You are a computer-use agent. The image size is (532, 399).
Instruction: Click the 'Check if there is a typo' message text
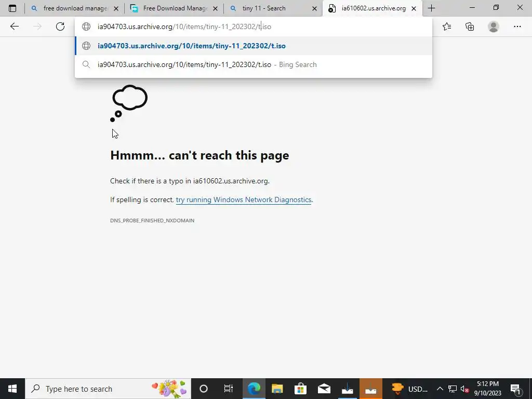[190, 181]
